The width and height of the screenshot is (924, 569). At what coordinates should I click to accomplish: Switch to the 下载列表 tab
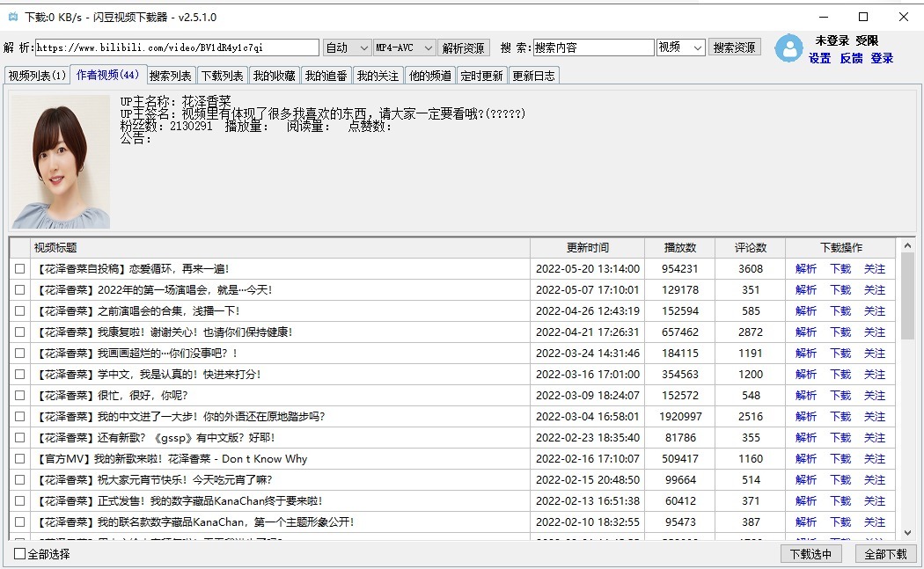click(221, 76)
